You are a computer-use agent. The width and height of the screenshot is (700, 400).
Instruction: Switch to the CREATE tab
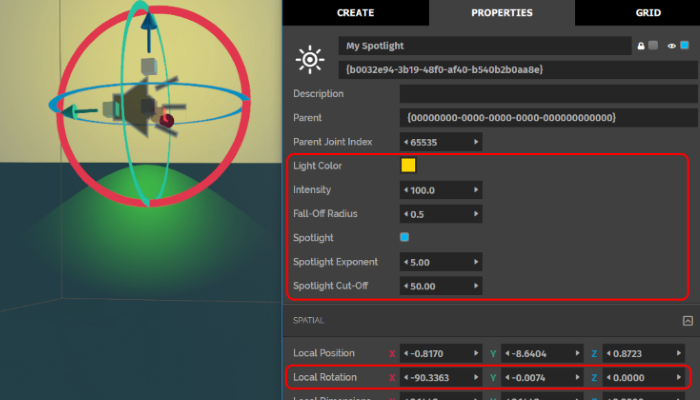(355, 12)
